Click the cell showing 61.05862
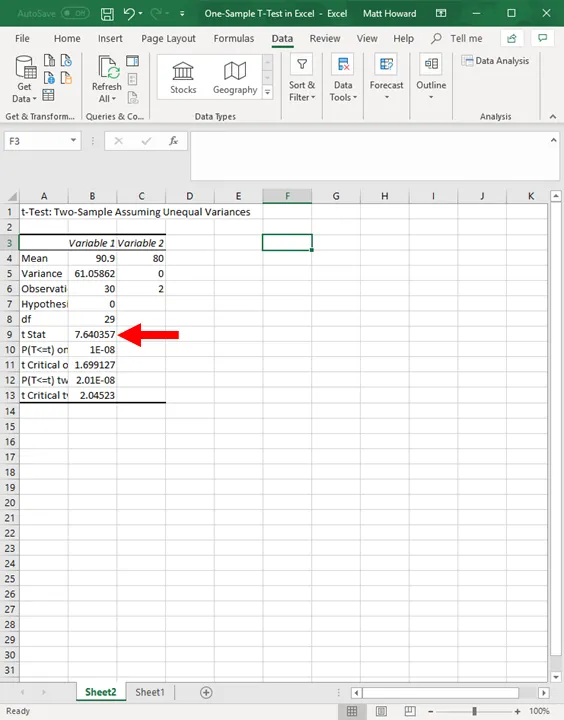This screenshot has width=564, height=720. tap(92, 274)
